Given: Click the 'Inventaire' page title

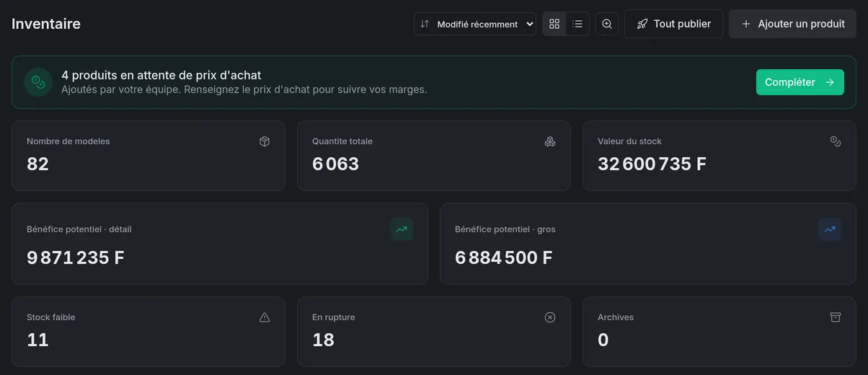Looking at the screenshot, I should [46, 24].
